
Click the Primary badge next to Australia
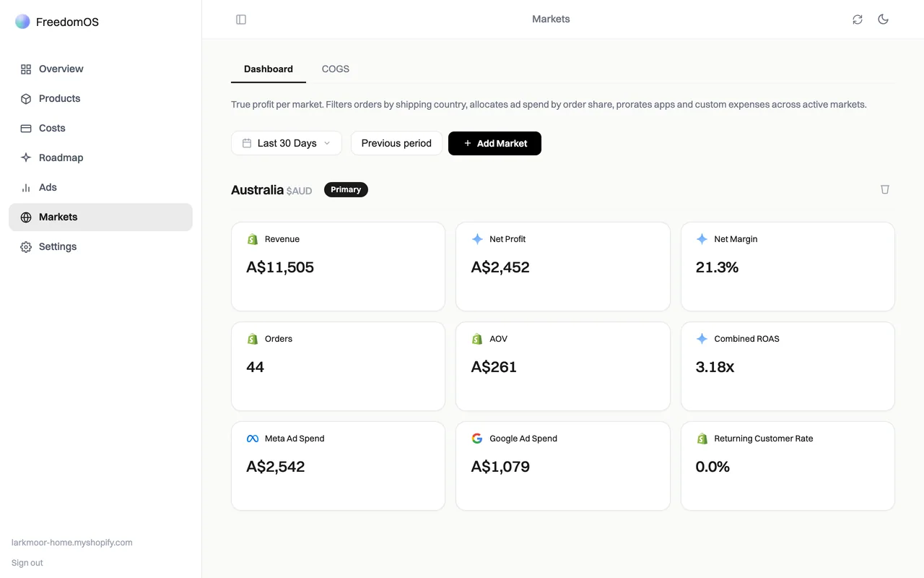[346, 189]
